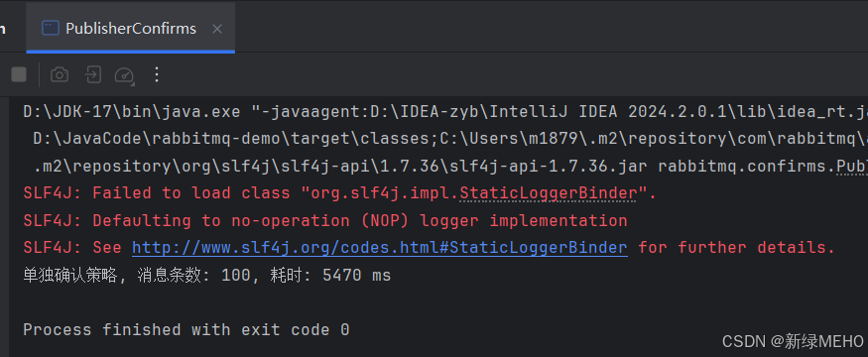Switch to the partially visible left tab

(x=3, y=28)
